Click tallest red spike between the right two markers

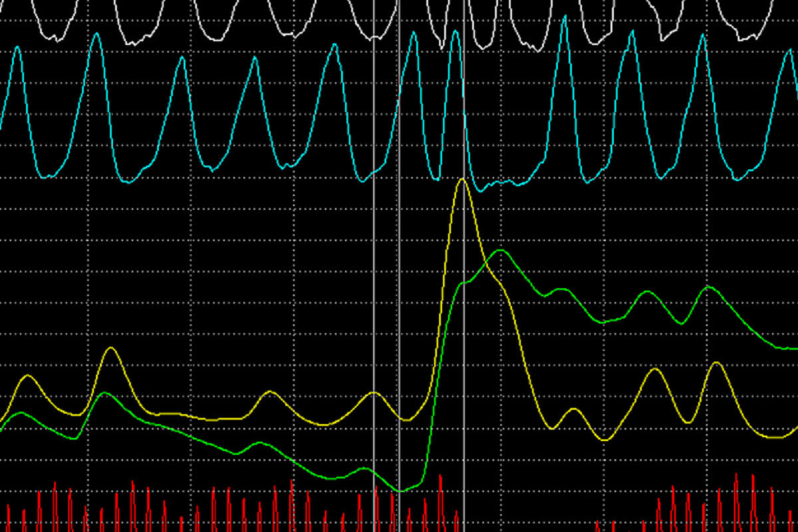click(x=440, y=476)
